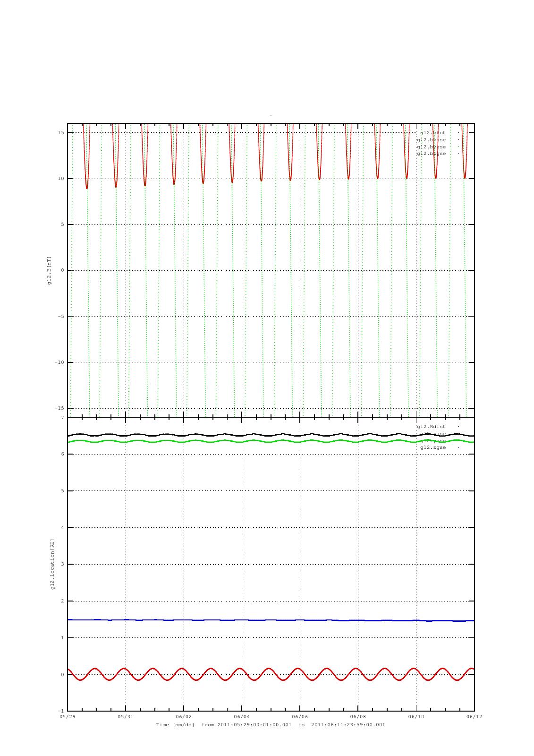Click the 15 tick on the B[nT] axis
Viewport: 534px width, 756px height.
tap(61, 133)
